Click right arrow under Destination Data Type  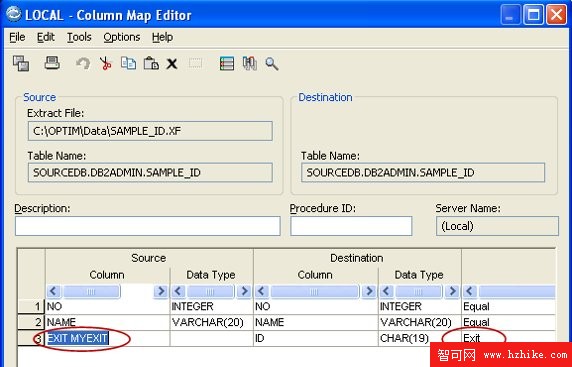click(452, 291)
